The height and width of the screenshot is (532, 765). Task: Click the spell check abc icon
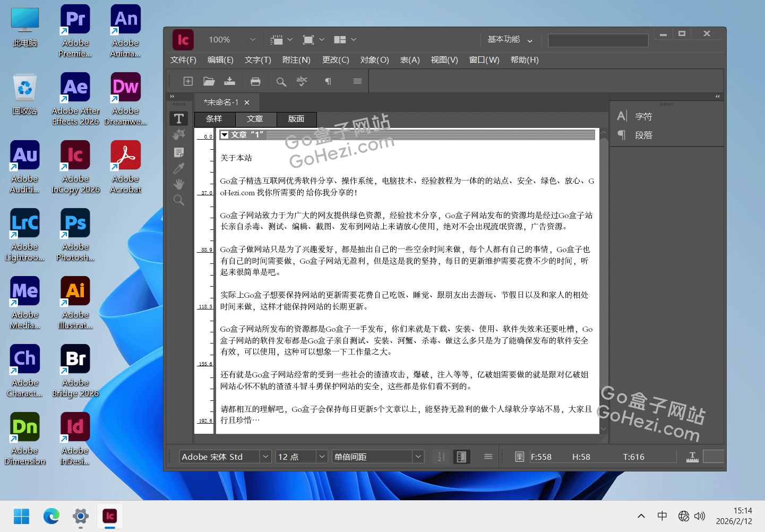(302, 81)
